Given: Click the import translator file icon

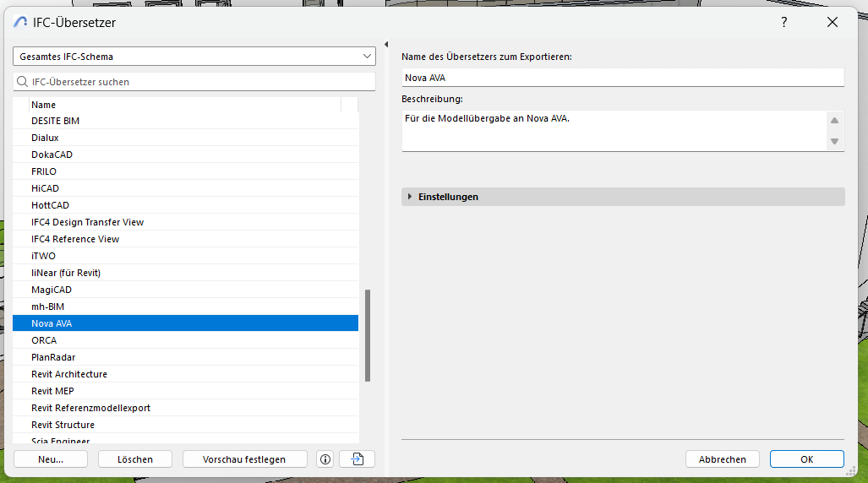Looking at the screenshot, I should coord(357,459).
